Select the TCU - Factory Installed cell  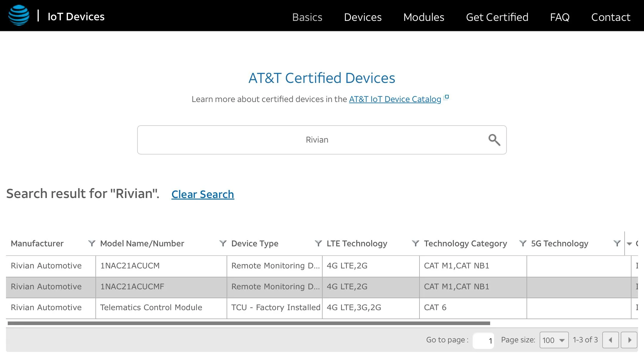click(275, 308)
